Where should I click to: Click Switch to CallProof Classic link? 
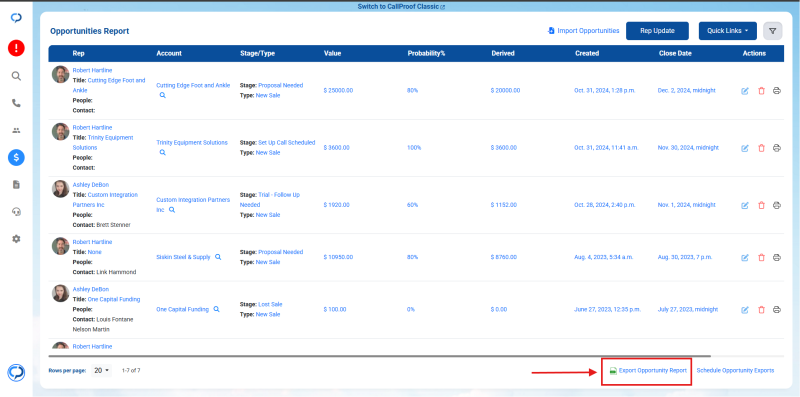401,7
